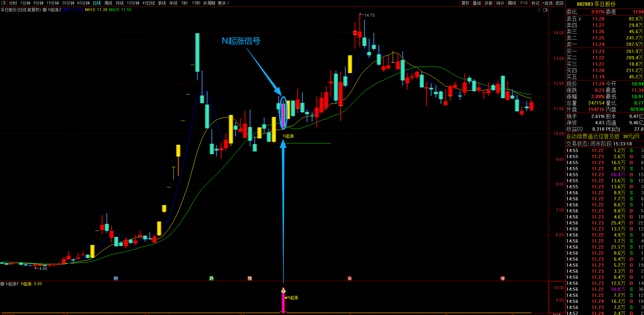
Task: Click the 买五 price 11.19
Action: [598, 77]
